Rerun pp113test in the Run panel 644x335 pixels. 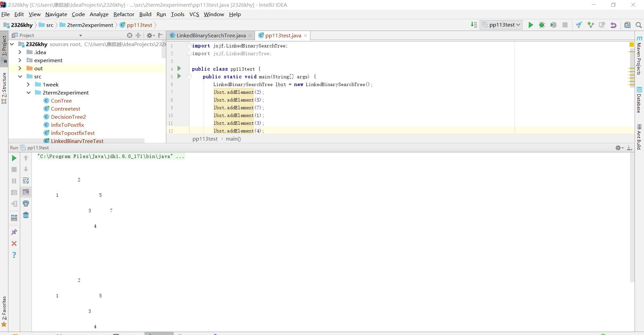[14, 158]
